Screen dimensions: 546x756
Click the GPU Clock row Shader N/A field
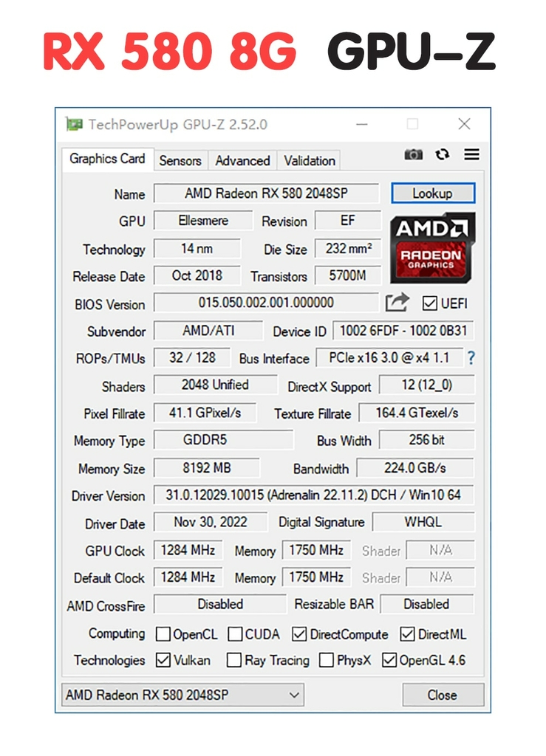441,550
